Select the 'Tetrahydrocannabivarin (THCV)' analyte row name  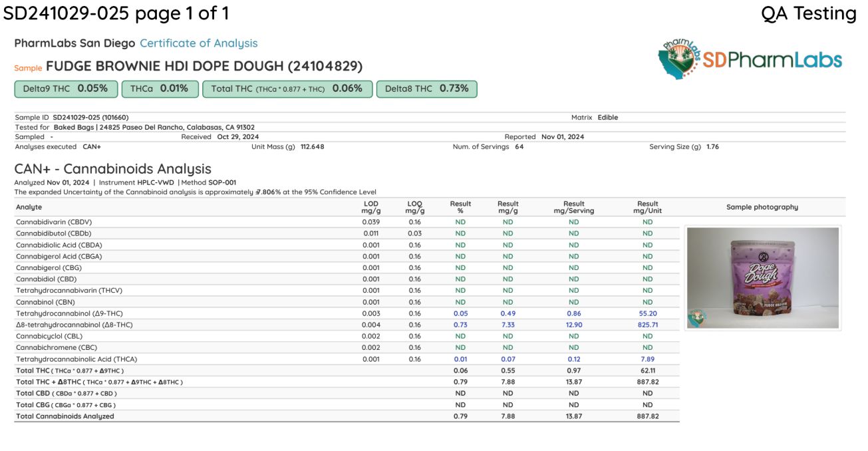(69, 291)
